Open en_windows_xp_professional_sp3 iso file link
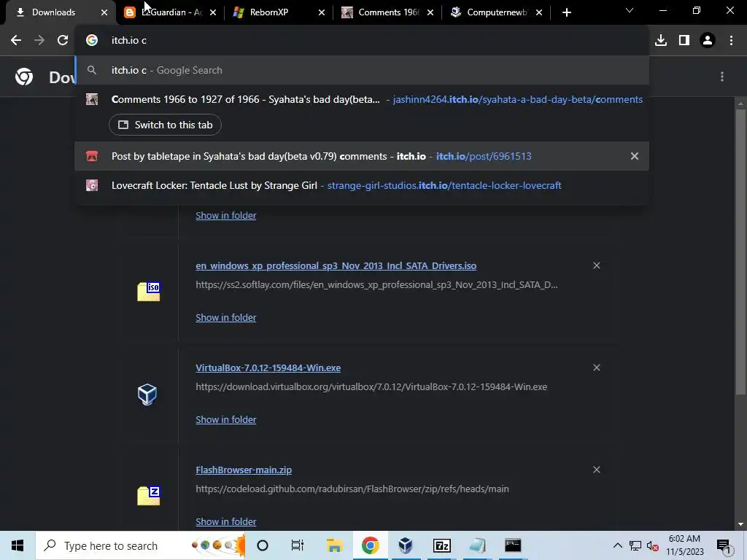 [336, 265]
